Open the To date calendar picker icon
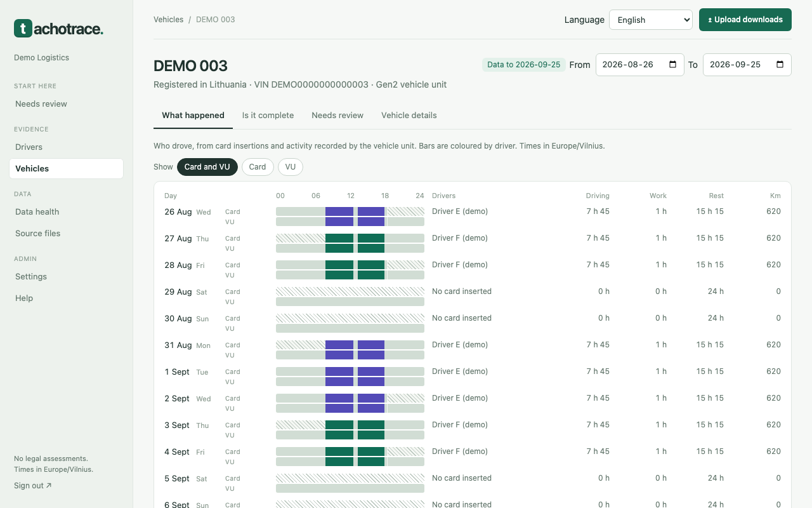The height and width of the screenshot is (508, 812). 780,65
